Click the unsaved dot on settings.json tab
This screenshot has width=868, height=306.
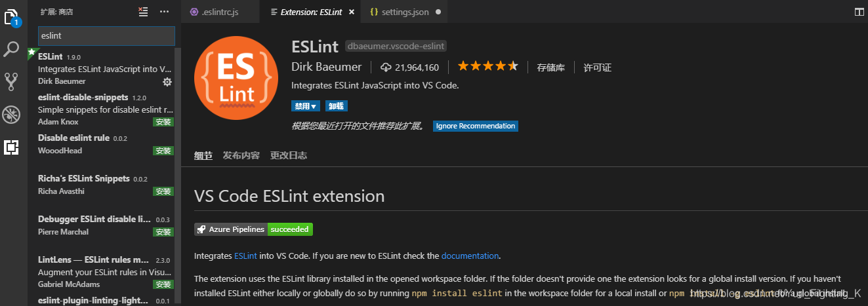tap(438, 12)
